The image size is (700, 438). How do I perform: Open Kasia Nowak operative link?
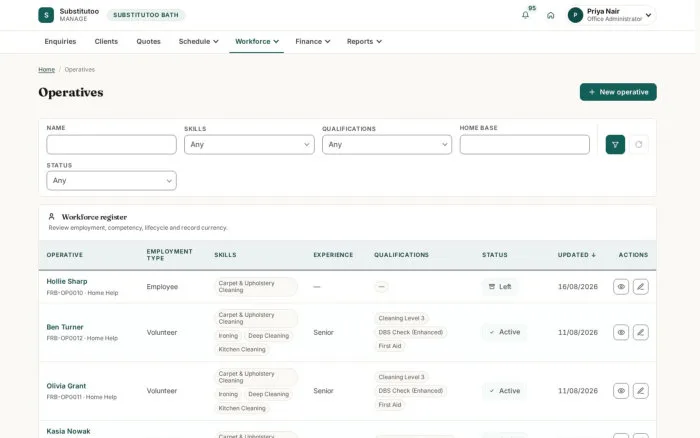68,431
